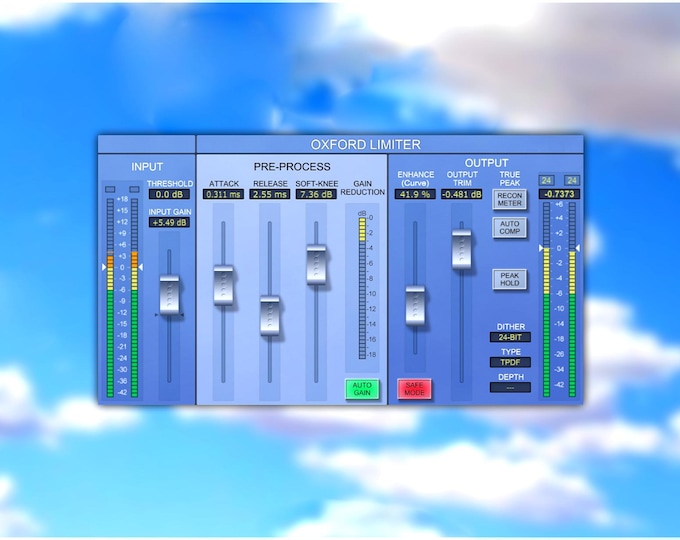Click the OUTPUT section heading

[486, 163]
